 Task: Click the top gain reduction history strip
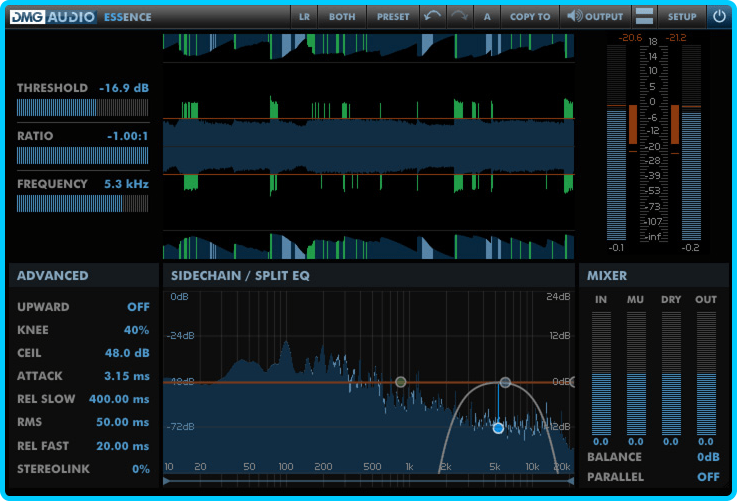pyautogui.click(x=368, y=47)
